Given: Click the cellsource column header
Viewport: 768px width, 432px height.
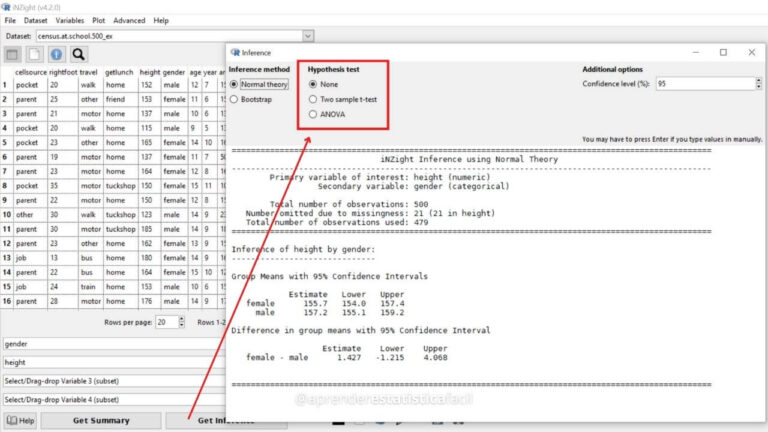Looking at the screenshot, I should point(31,72).
